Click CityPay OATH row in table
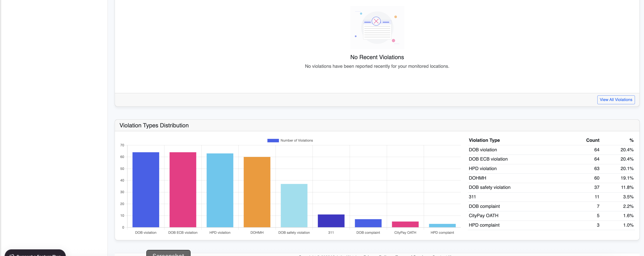 [x=551, y=216]
